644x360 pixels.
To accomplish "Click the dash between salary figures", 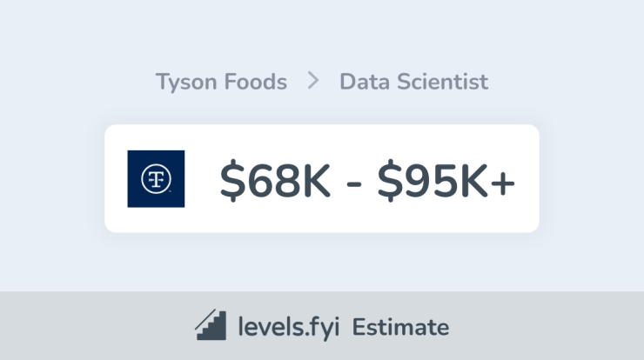I will click(x=354, y=183).
